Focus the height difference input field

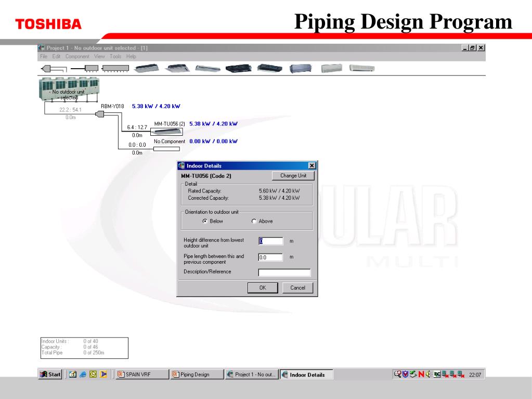[270, 241]
